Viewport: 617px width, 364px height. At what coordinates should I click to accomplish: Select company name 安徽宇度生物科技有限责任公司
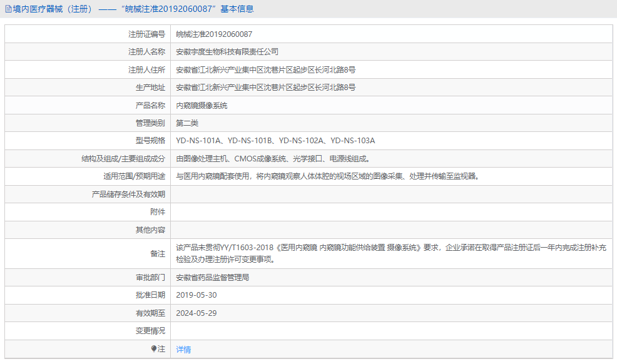[x=227, y=52]
